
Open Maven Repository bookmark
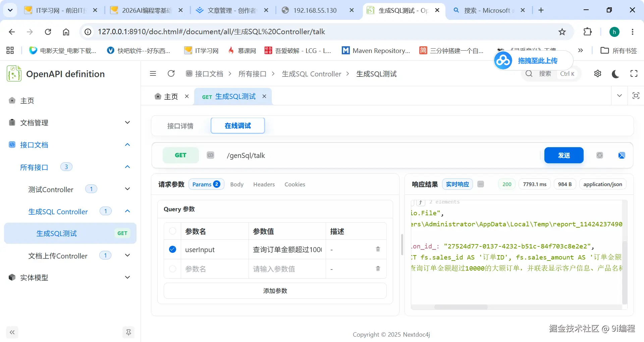376,50
